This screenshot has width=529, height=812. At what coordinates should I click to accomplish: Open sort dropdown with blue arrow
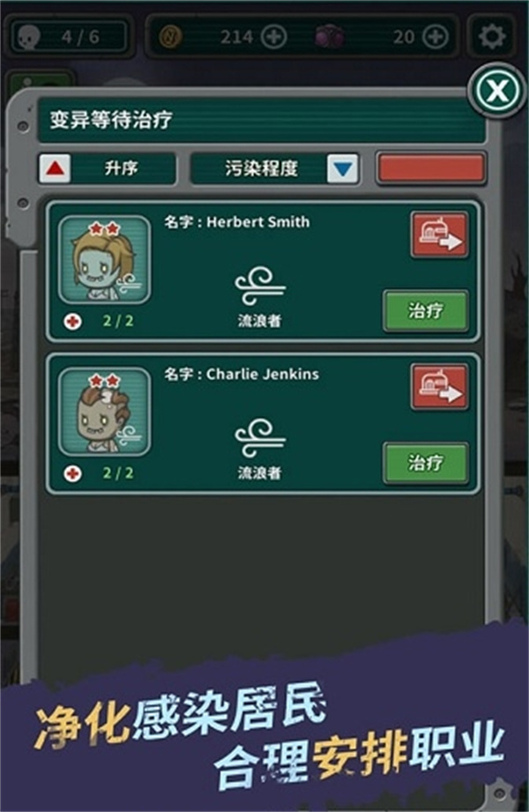343,168
